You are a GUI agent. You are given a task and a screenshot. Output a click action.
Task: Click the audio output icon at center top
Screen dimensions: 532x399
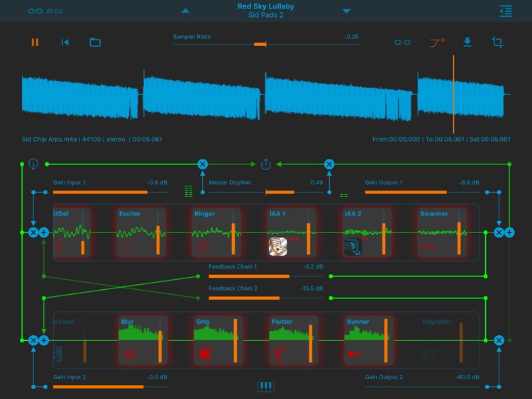pyautogui.click(x=266, y=164)
